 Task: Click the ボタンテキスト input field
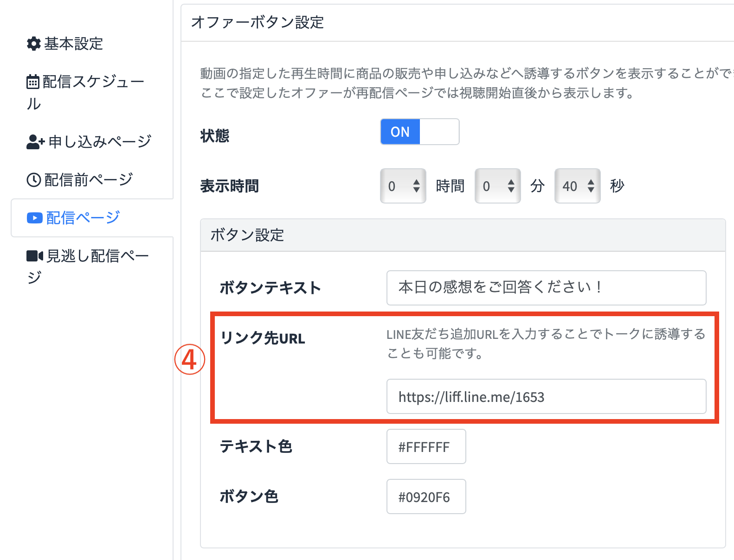tap(547, 287)
